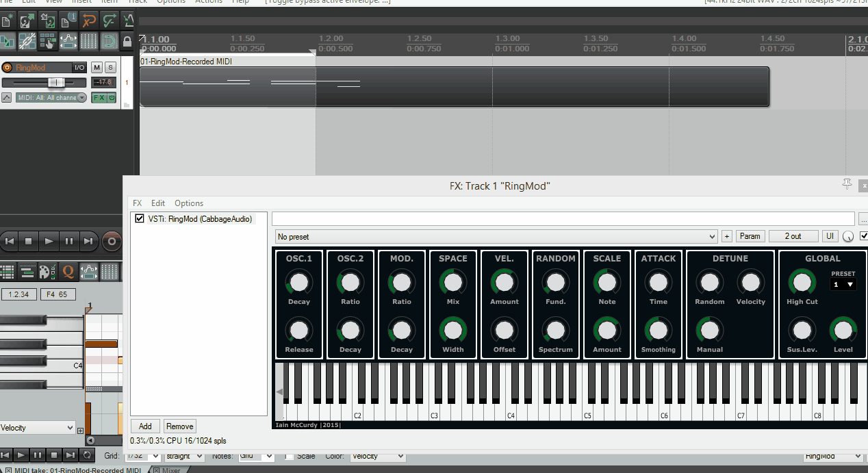Click the 2 out routing button
The image size is (868, 473).
pyautogui.click(x=793, y=236)
